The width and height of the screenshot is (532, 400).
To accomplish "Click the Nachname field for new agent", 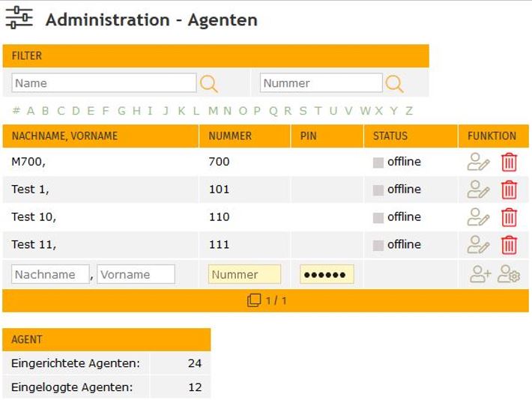I will [x=50, y=274].
